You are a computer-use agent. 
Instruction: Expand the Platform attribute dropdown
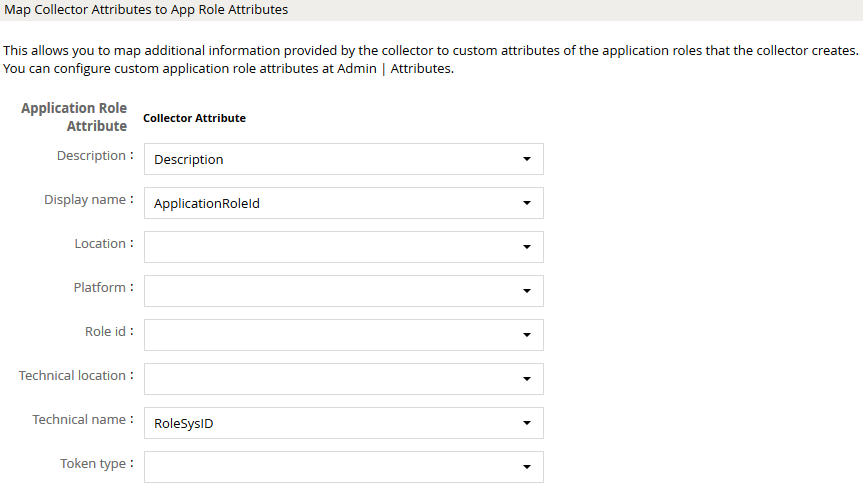coord(343,291)
